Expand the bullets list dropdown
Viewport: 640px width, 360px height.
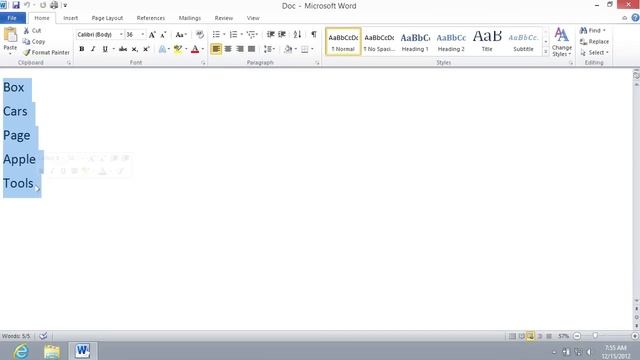click(x=224, y=35)
